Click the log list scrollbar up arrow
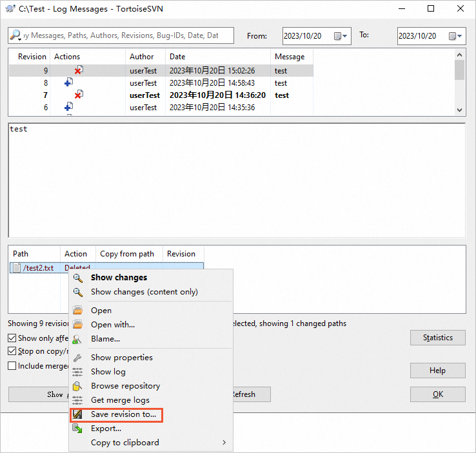This screenshot has height=453, width=476. [x=460, y=55]
